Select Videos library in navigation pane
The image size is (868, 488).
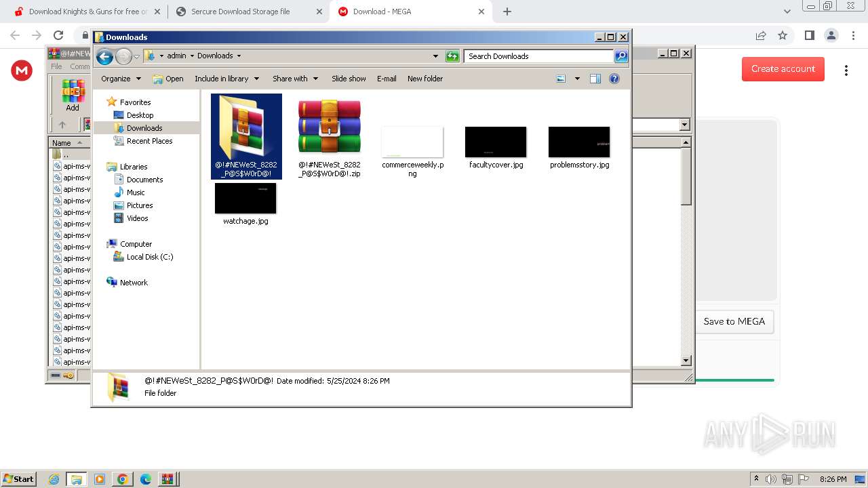point(137,218)
